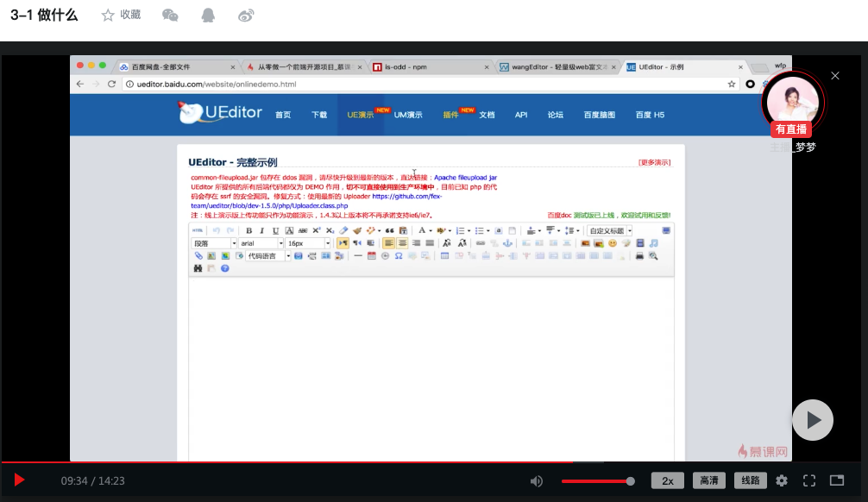Image resolution: width=868 pixels, height=502 pixels.
Task: Toggle underline formatting in UEditor toolbar
Action: point(276,231)
